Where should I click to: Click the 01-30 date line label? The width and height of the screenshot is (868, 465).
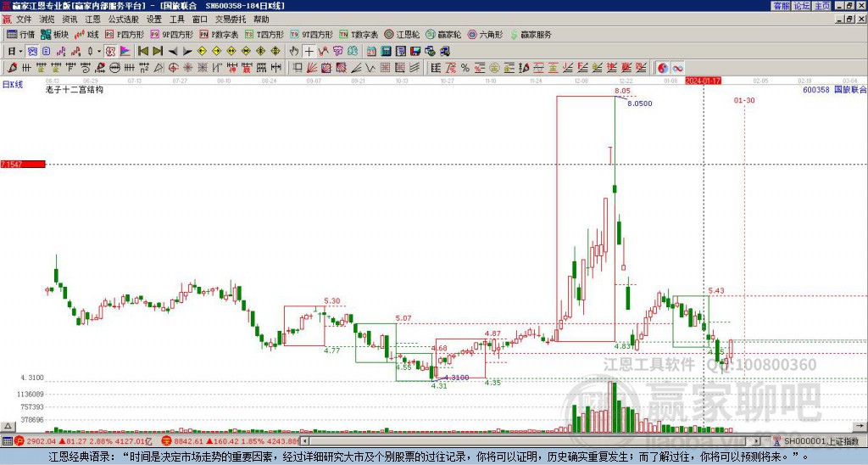click(744, 100)
